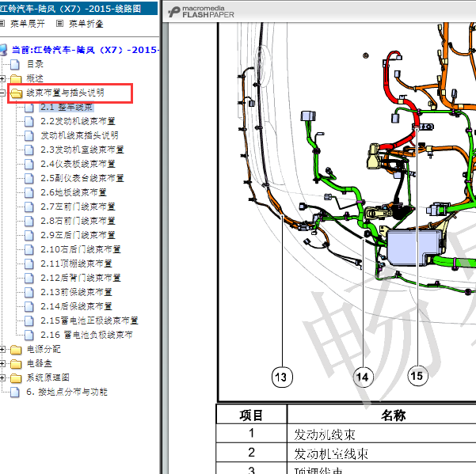Open 2.11顶棚线束布置
This screenshot has height=474, width=476.
(x=77, y=264)
